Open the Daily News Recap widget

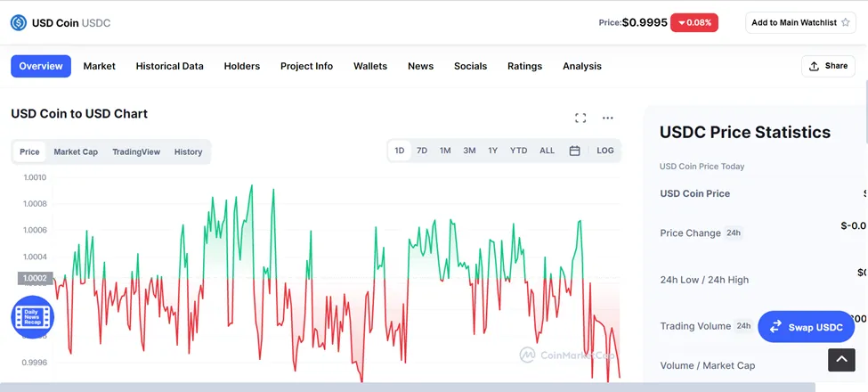(x=32, y=316)
